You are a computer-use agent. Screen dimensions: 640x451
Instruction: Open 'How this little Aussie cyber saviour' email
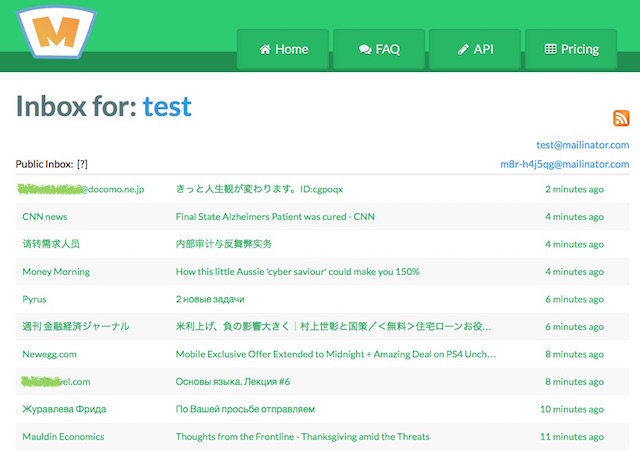298,272
